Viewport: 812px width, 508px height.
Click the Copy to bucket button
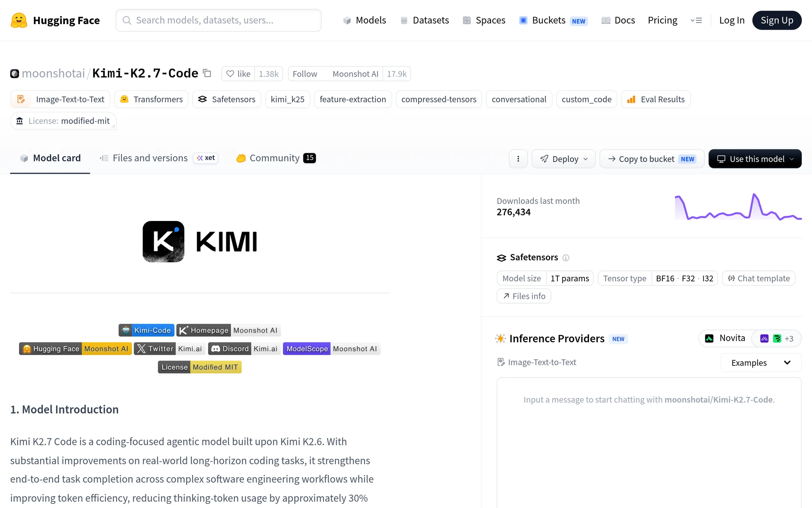[x=652, y=159]
